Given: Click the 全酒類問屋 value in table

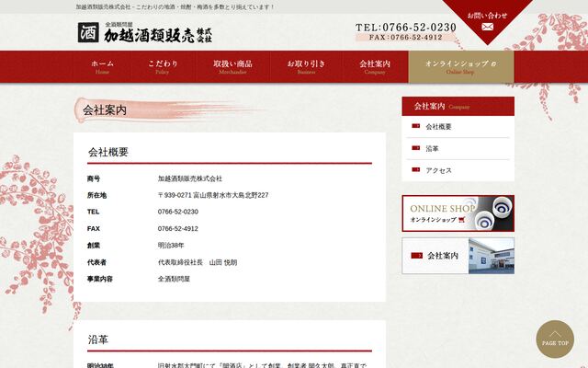Looking at the screenshot, I should click(174, 279).
